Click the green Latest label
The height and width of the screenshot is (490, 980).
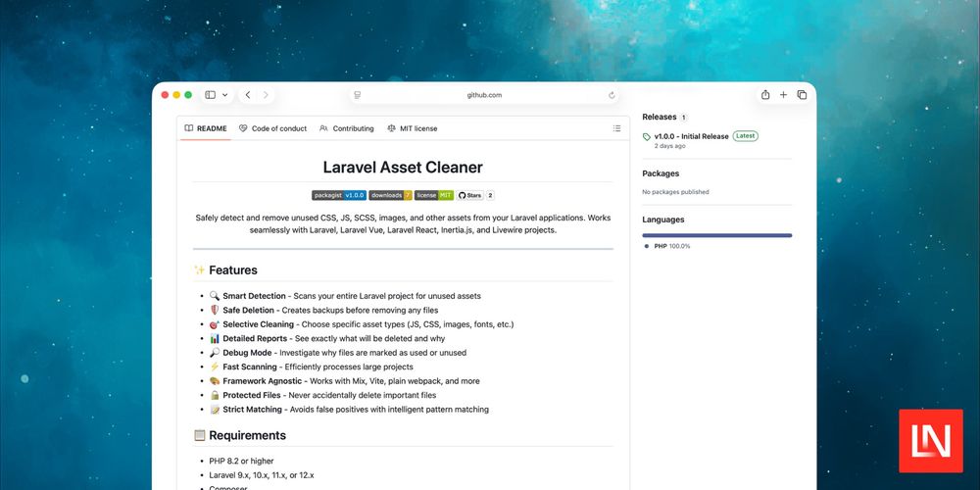[x=746, y=135]
